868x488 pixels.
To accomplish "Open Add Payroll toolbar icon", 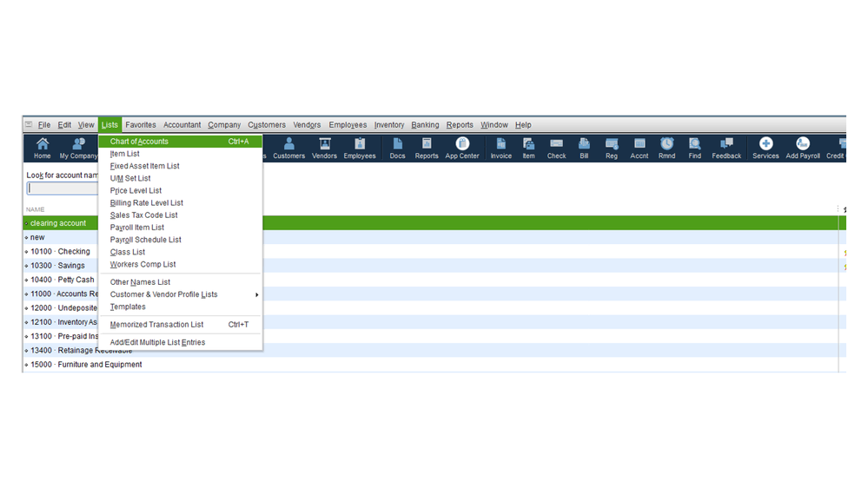I will click(x=803, y=148).
